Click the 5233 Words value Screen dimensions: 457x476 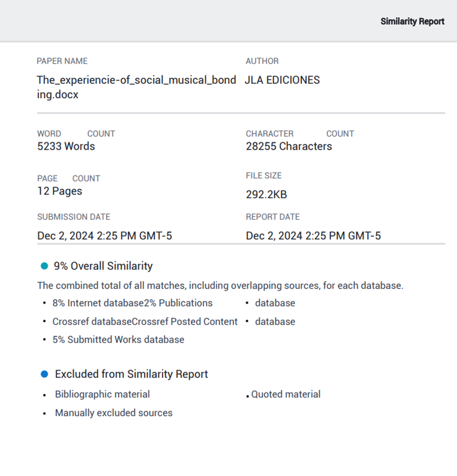point(66,146)
